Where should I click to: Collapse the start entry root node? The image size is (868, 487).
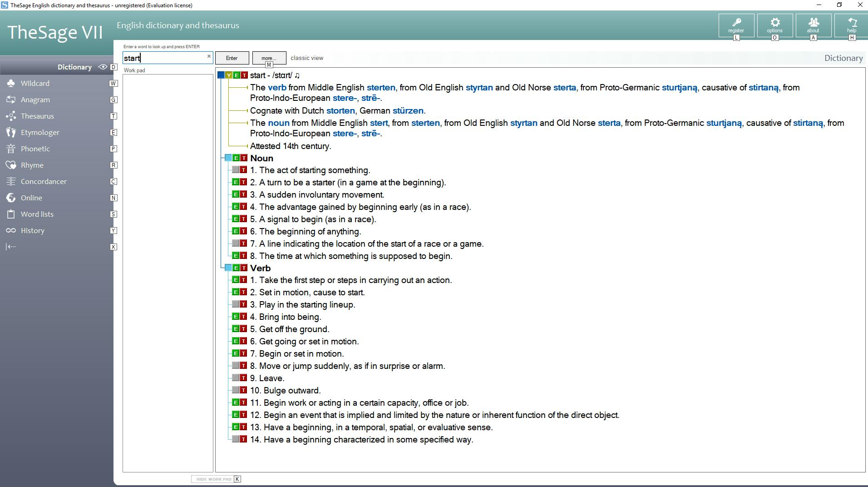point(221,75)
